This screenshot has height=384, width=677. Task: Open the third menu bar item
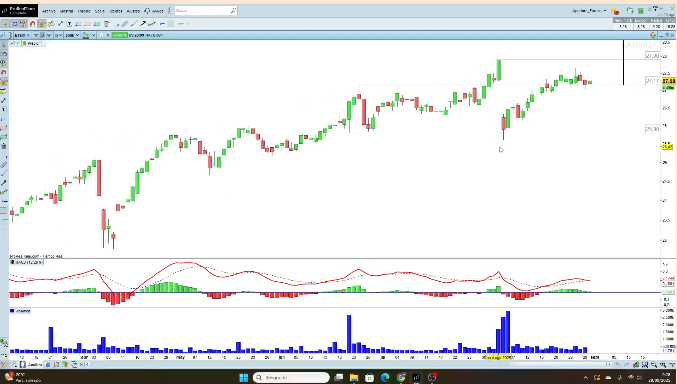coord(84,11)
